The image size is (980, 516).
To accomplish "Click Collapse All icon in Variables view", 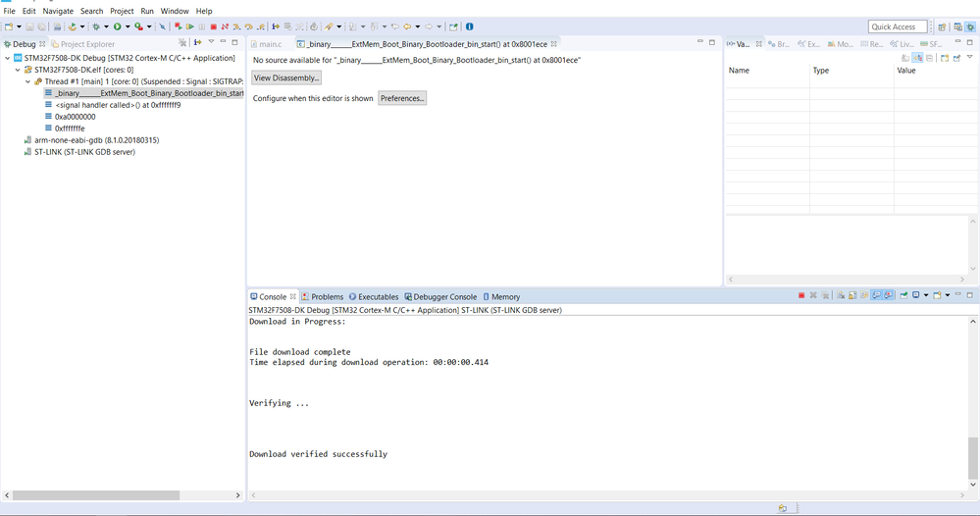I will [x=929, y=58].
